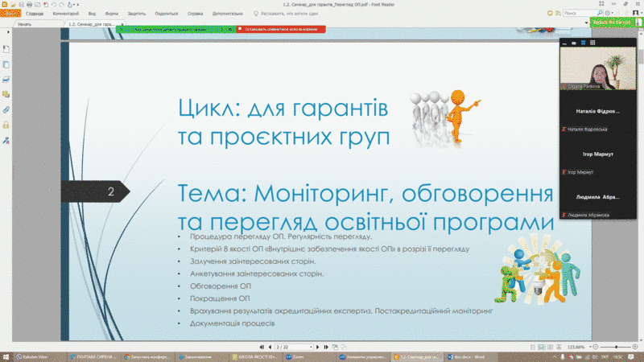644x362 pixels.
Task: Adjust the zoom level slider handle
Action: tap(616, 348)
